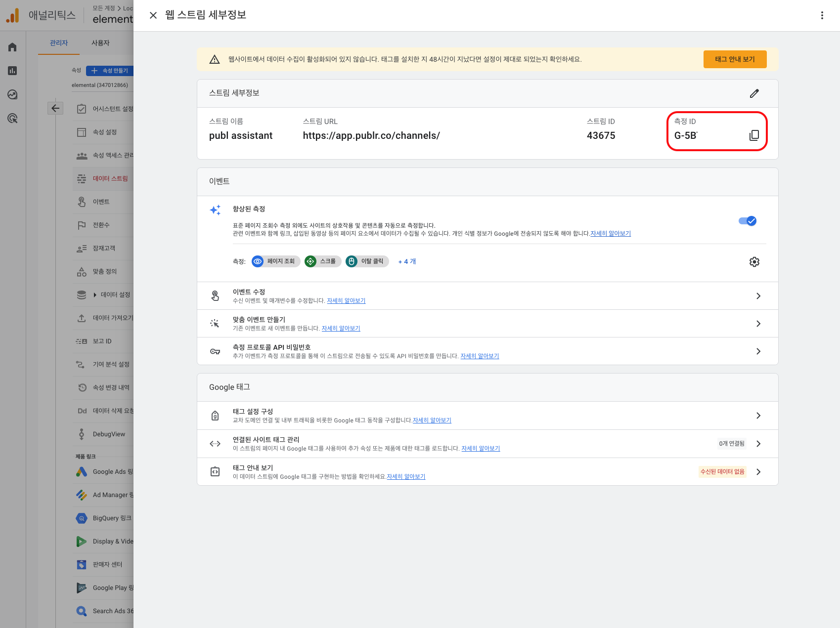Disable the enhanced measurement toggle

point(747,221)
